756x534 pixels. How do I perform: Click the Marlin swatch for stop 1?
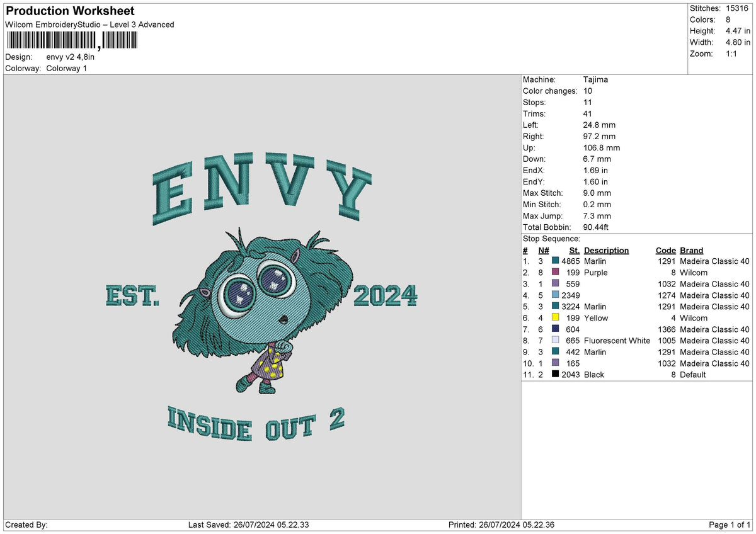555,261
